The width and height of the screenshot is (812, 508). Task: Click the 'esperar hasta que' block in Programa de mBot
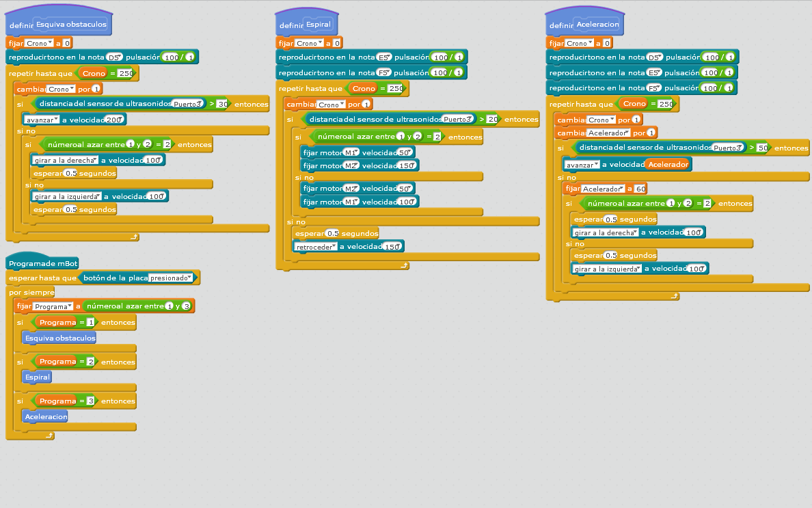[x=103, y=278]
